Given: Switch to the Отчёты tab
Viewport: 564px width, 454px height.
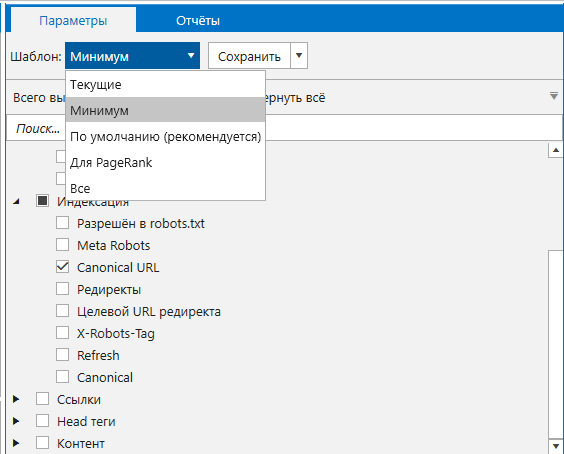Looking at the screenshot, I should 198,21.
